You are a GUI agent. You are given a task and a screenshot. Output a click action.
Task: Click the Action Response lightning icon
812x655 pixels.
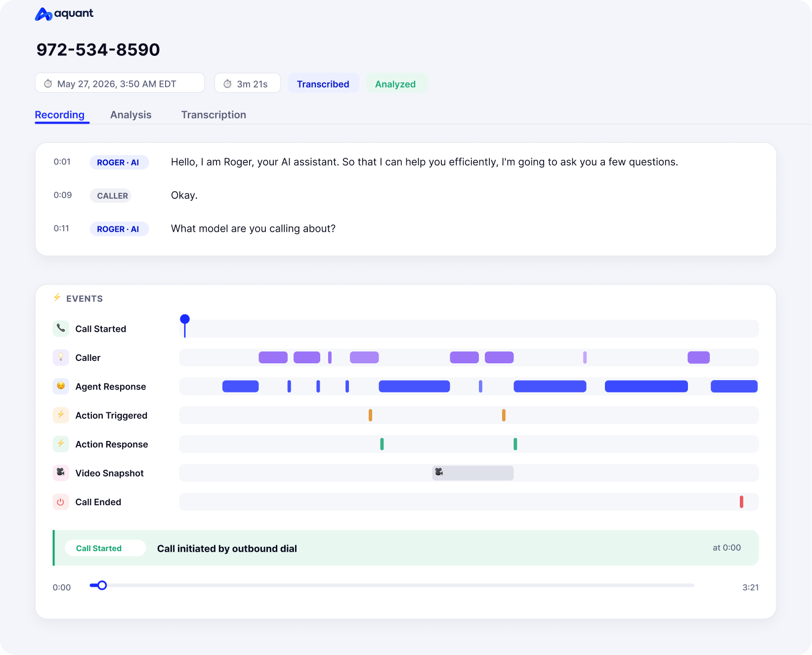[x=61, y=443]
